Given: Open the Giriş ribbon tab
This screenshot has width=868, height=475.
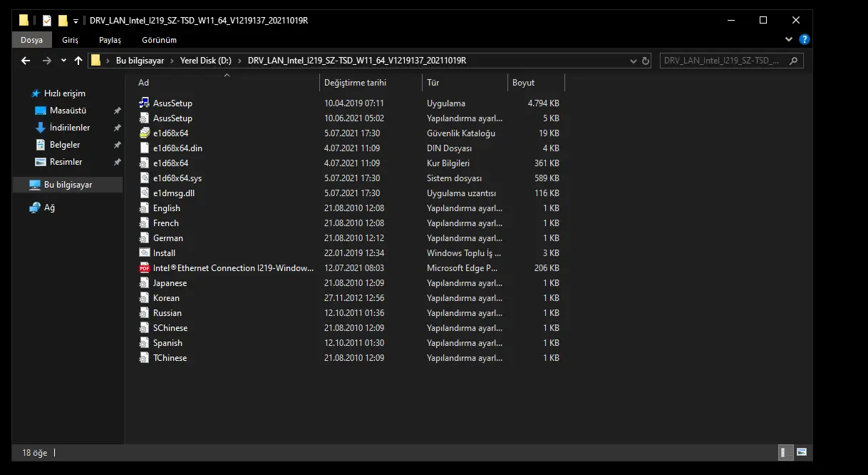Looking at the screenshot, I should pyautogui.click(x=71, y=40).
